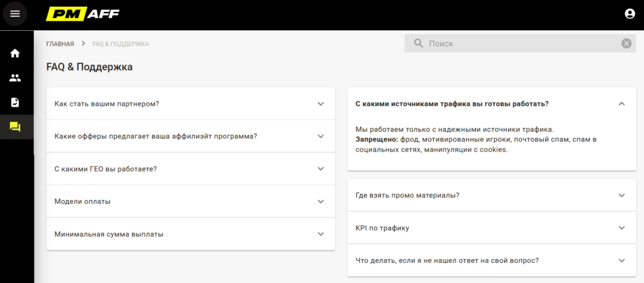The height and width of the screenshot is (283, 644).
Task: Expand 'Где взять промо материалы?'
Action: (492, 195)
